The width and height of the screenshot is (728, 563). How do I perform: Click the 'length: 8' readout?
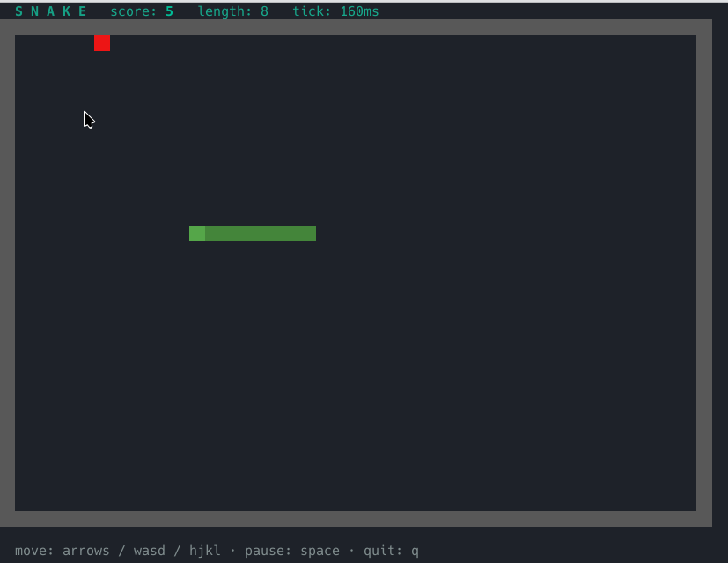[x=233, y=11]
